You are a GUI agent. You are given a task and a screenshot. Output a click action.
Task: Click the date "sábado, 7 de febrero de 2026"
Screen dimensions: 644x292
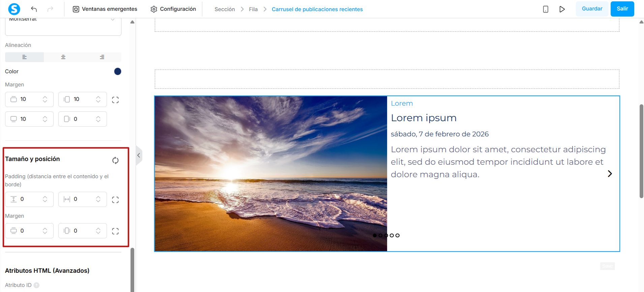pyautogui.click(x=440, y=134)
